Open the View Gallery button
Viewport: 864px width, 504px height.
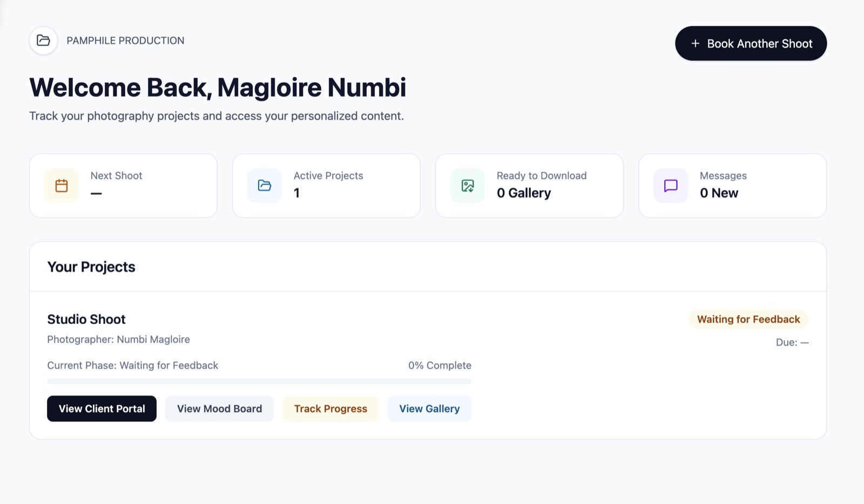429,408
